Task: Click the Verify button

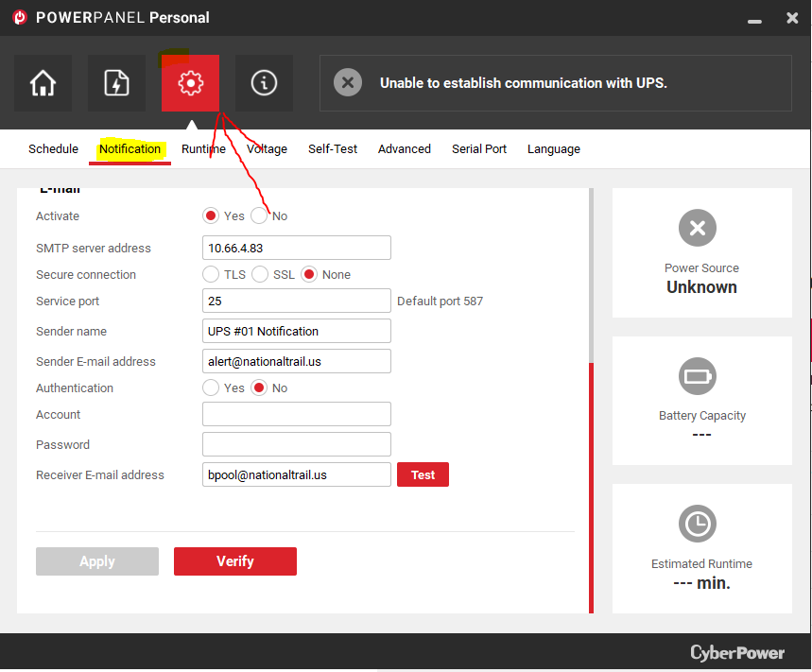Action: [235, 561]
